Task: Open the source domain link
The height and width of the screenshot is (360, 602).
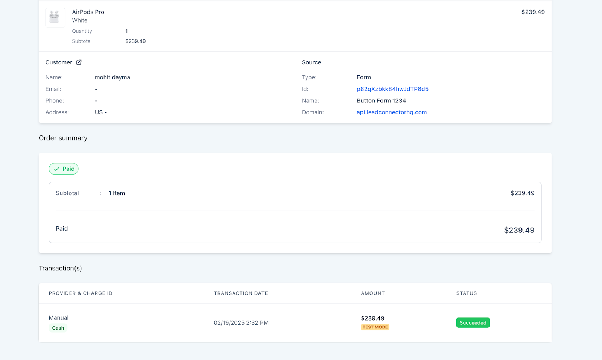Action: click(392, 112)
